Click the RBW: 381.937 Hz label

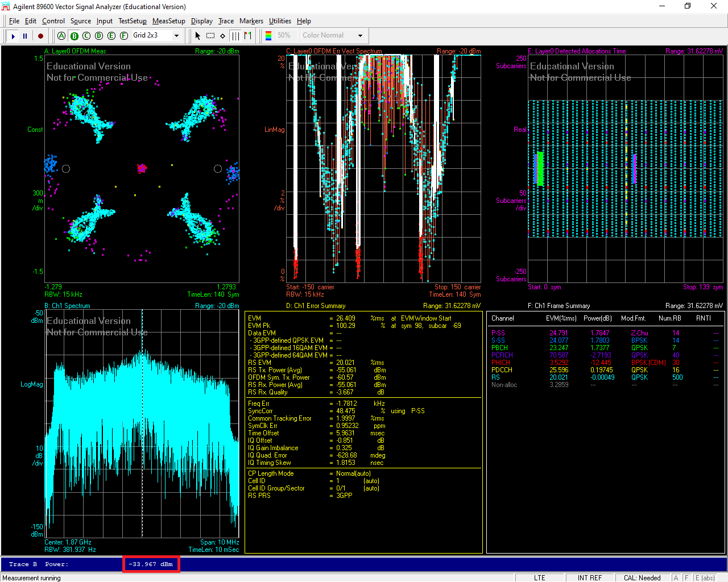tap(71, 550)
